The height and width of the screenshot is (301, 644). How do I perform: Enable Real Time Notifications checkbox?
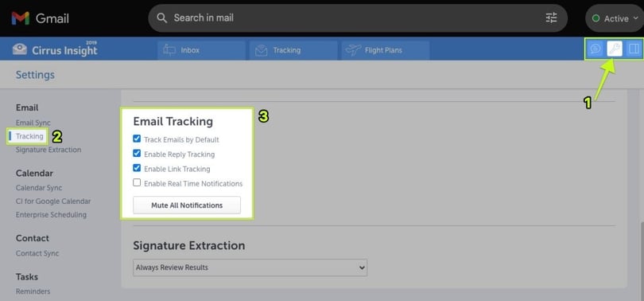(x=137, y=182)
